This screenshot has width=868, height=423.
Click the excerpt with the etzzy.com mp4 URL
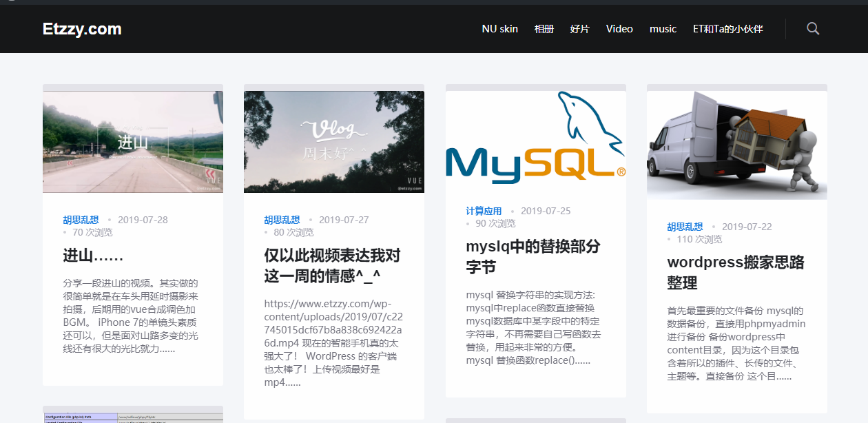(x=332, y=343)
